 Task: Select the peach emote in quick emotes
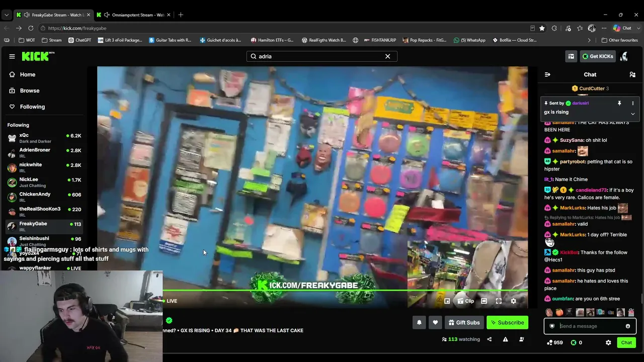coord(559,312)
